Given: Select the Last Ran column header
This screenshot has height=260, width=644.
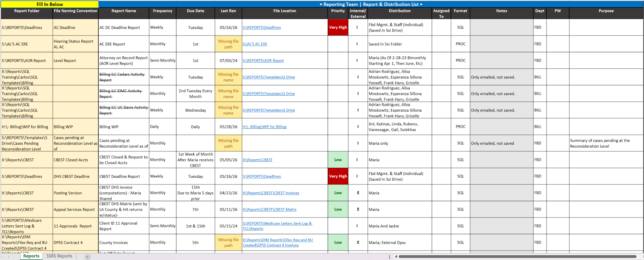Looking at the screenshot, I should click(228, 13).
